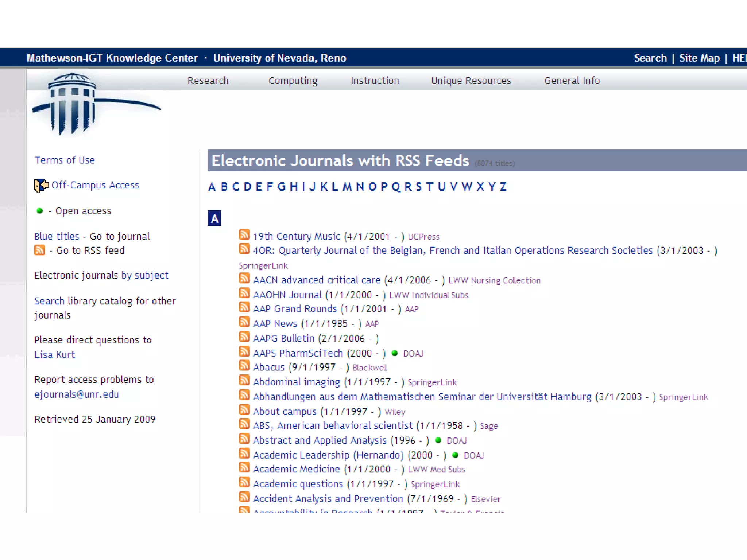This screenshot has width=747, height=560.
Task: Open the Unique Resources menu
Action: click(x=471, y=81)
